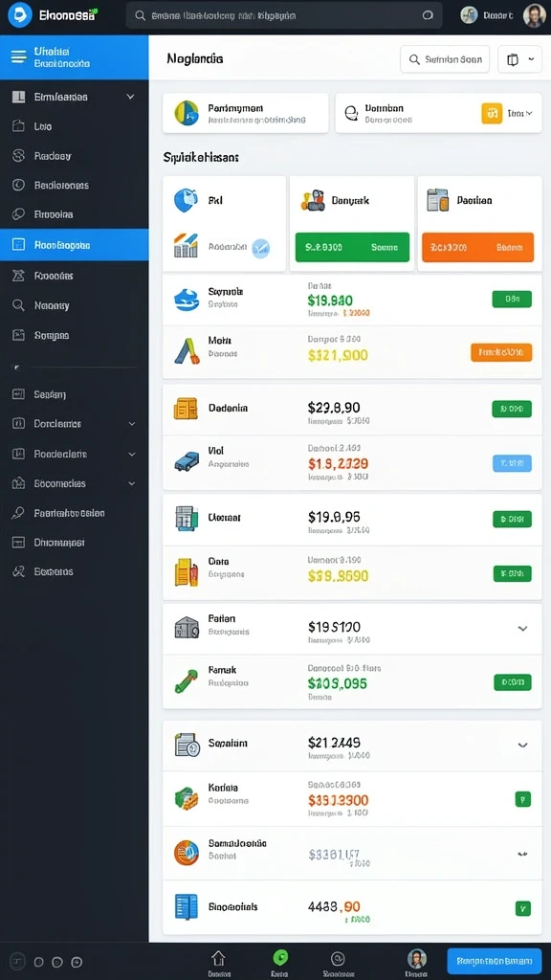Click the green badge in the Dadenim row

[x=512, y=410]
